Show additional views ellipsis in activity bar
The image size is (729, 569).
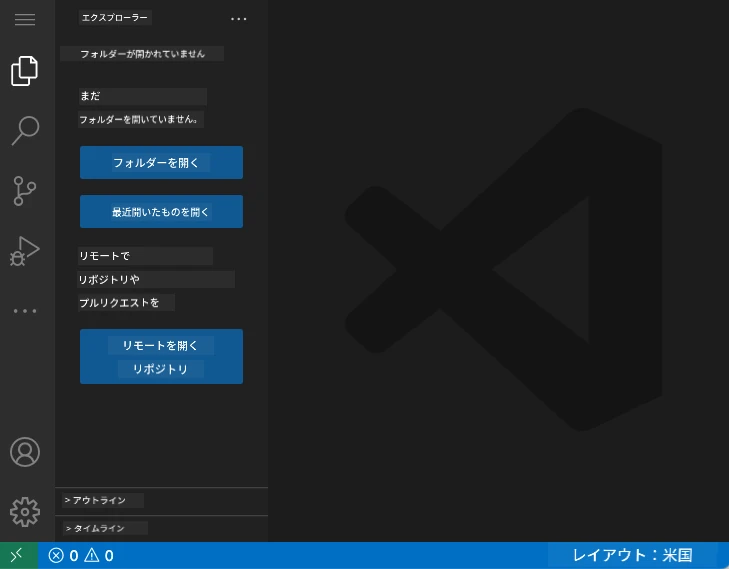(25, 311)
